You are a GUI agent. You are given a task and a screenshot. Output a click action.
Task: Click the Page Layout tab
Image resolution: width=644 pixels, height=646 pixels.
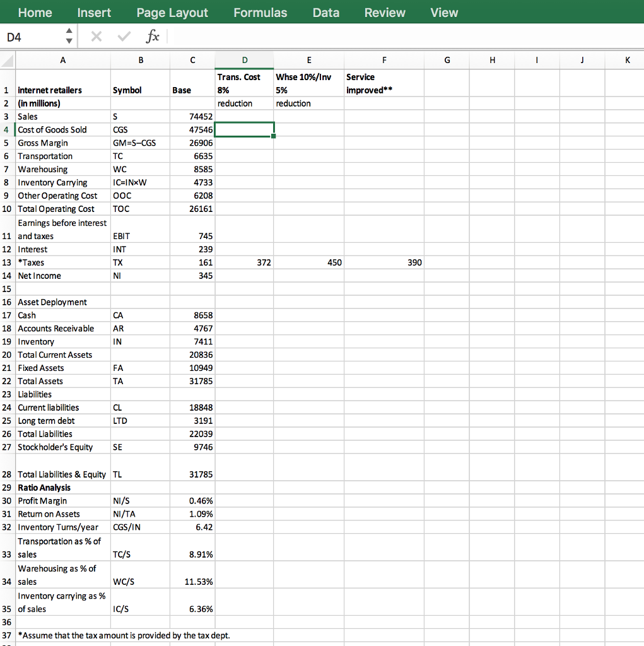172,12
